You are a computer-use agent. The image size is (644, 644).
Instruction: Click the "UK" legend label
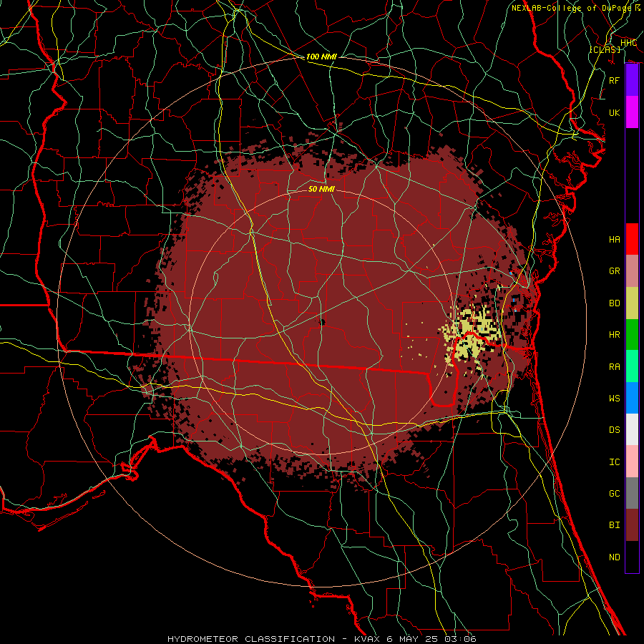[x=614, y=112]
